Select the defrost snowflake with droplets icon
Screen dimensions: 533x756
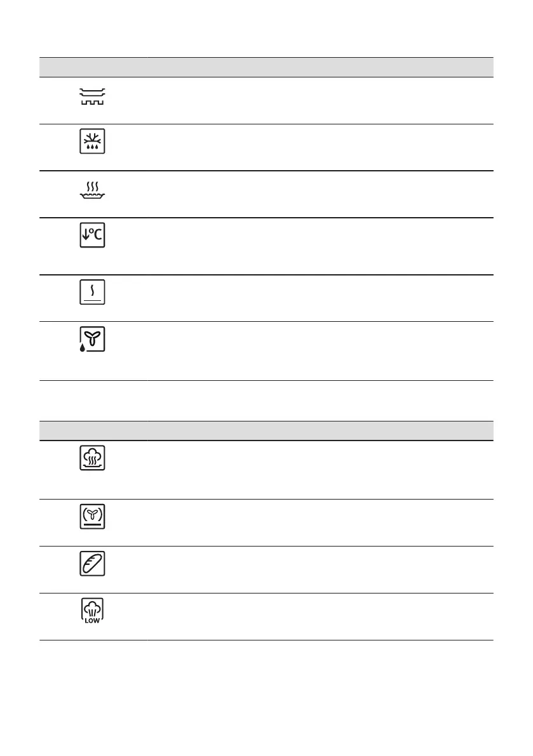(x=93, y=143)
